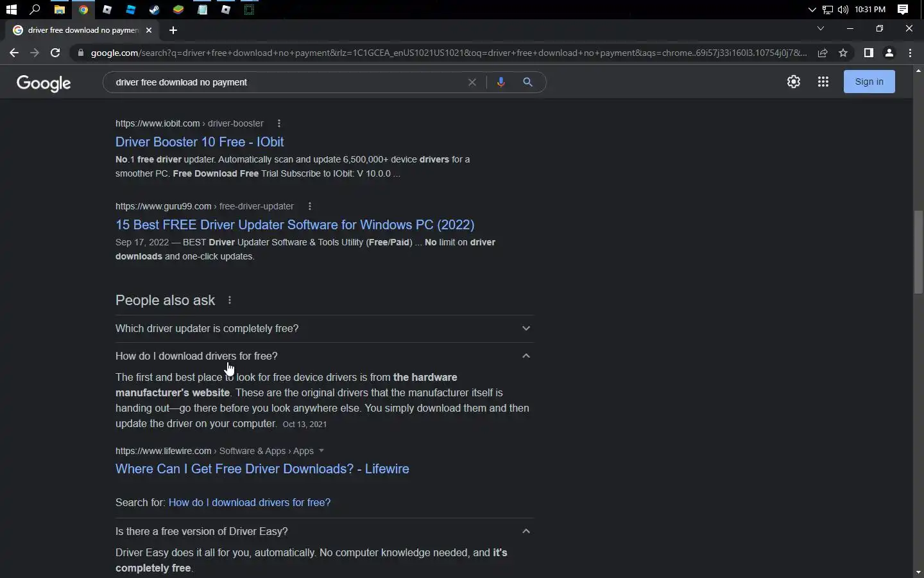This screenshot has height=578, width=924.
Task: Clear the search query text
Action: [472, 82]
